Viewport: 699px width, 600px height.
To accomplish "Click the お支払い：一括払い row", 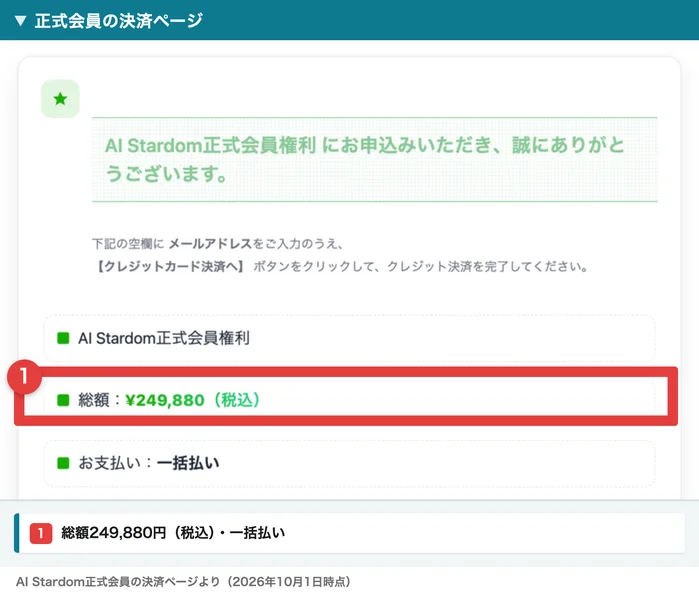I will [x=350, y=463].
